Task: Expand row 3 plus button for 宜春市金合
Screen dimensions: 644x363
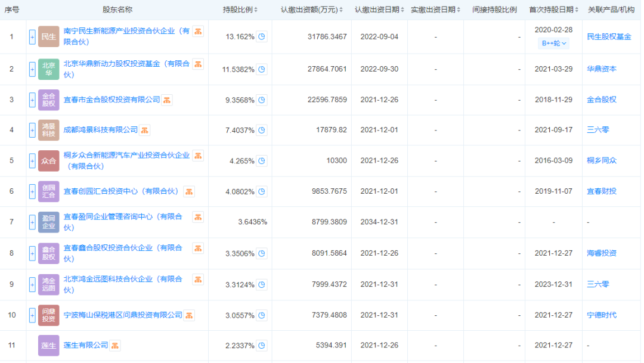Action: point(32,100)
